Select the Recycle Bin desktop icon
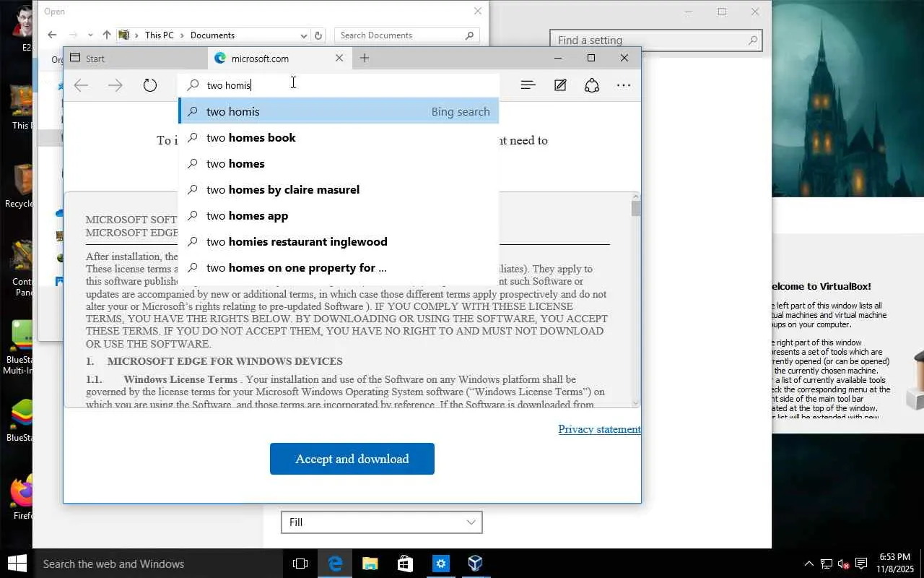 [20, 186]
